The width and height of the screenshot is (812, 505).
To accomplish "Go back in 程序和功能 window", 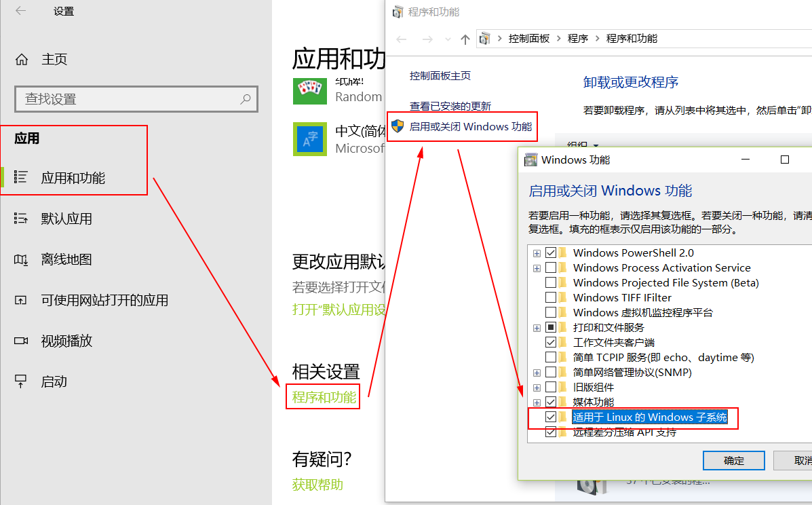I will click(x=402, y=39).
